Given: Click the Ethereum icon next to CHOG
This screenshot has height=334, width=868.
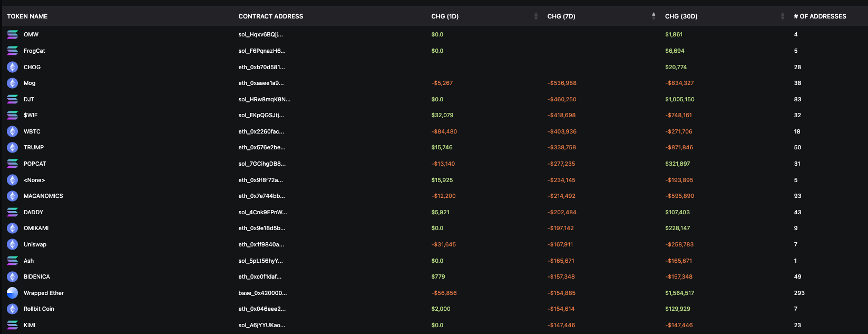Looking at the screenshot, I should 12,67.
